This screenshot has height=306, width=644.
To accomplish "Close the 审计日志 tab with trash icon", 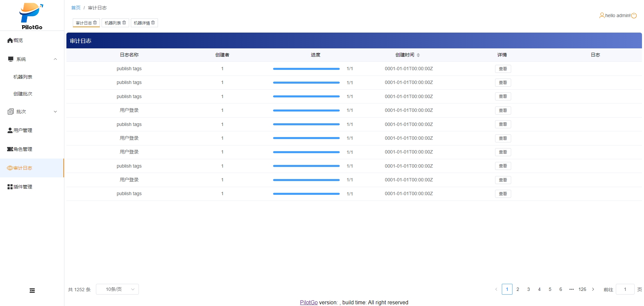I will pos(95,23).
